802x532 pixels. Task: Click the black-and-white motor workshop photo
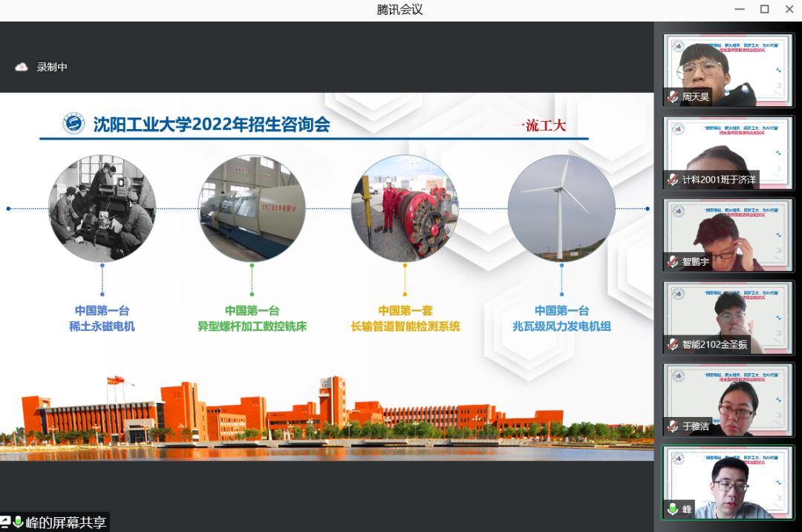(102, 208)
